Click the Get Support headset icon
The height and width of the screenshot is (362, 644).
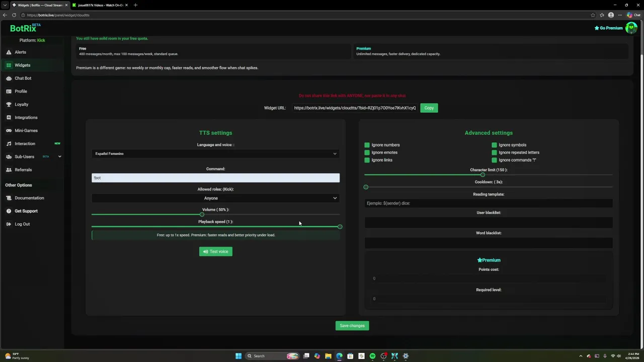9,211
